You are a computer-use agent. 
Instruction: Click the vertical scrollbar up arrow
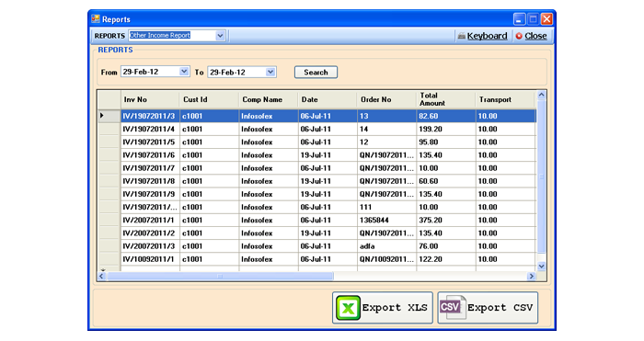(x=541, y=95)
